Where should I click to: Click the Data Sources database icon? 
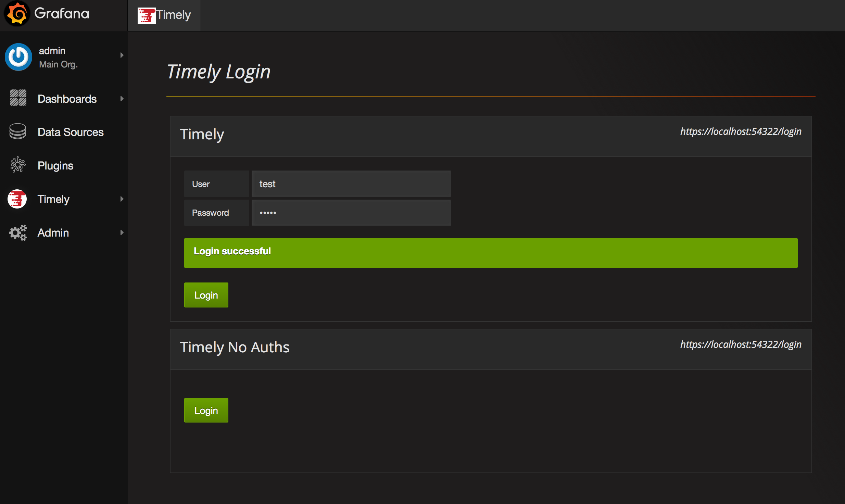tap(18, 131)
